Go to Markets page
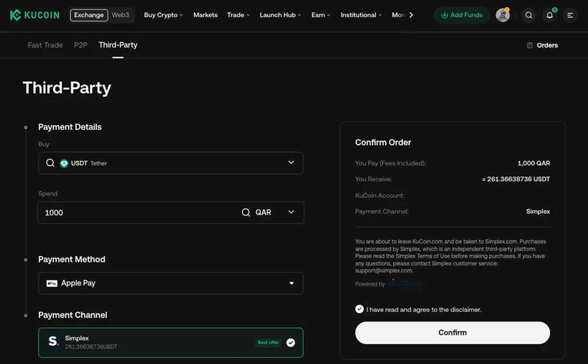Viewport: 588px width, 364px height. tap(206, 15)
